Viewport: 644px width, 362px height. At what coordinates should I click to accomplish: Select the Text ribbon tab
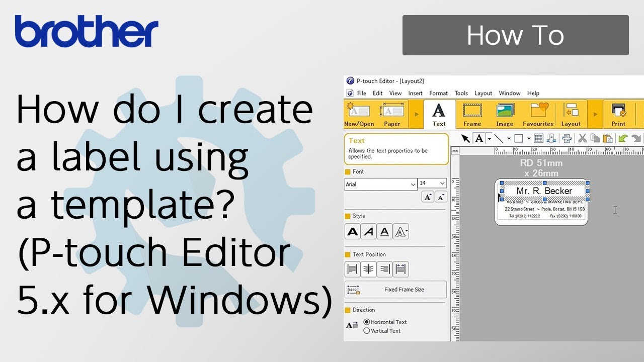point(439,114)
